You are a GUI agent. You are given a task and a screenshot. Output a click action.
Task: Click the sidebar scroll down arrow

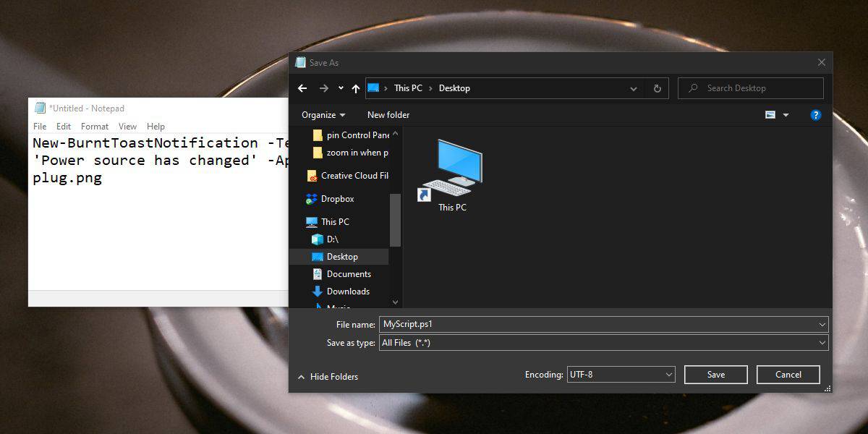coord(396,302)
